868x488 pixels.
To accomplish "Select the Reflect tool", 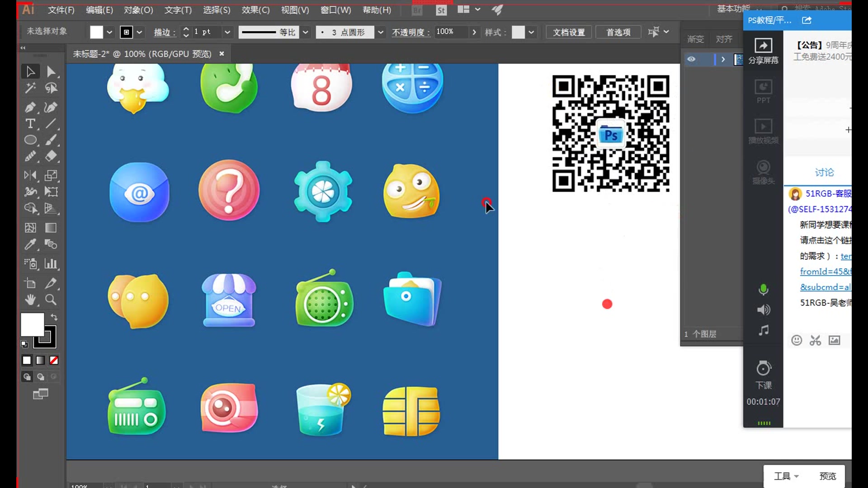I will 30,175.
